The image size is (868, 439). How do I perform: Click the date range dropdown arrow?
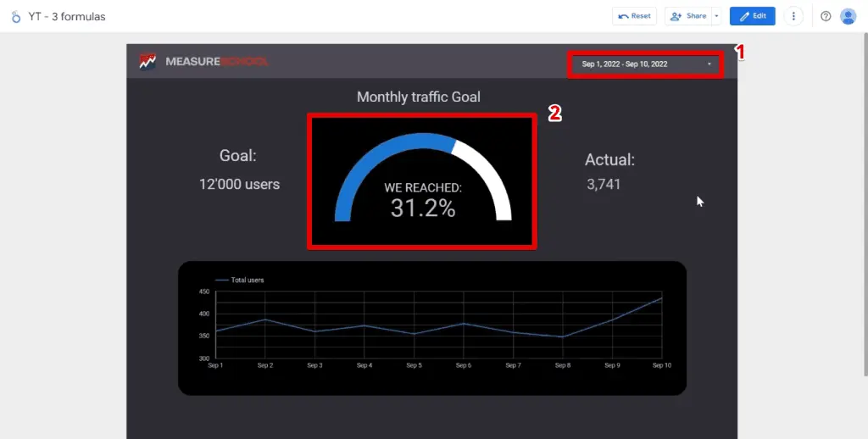click(709, 64)
